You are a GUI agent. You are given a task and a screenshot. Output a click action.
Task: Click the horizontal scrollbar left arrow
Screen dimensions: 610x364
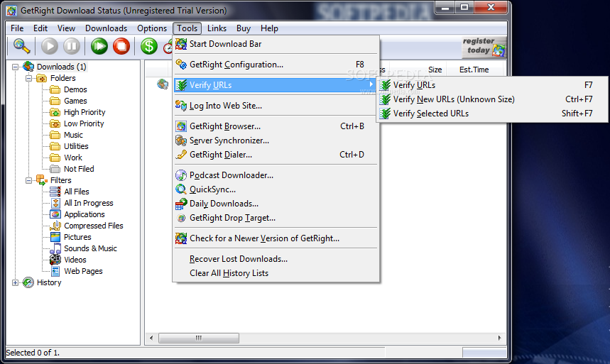[151, 338]
